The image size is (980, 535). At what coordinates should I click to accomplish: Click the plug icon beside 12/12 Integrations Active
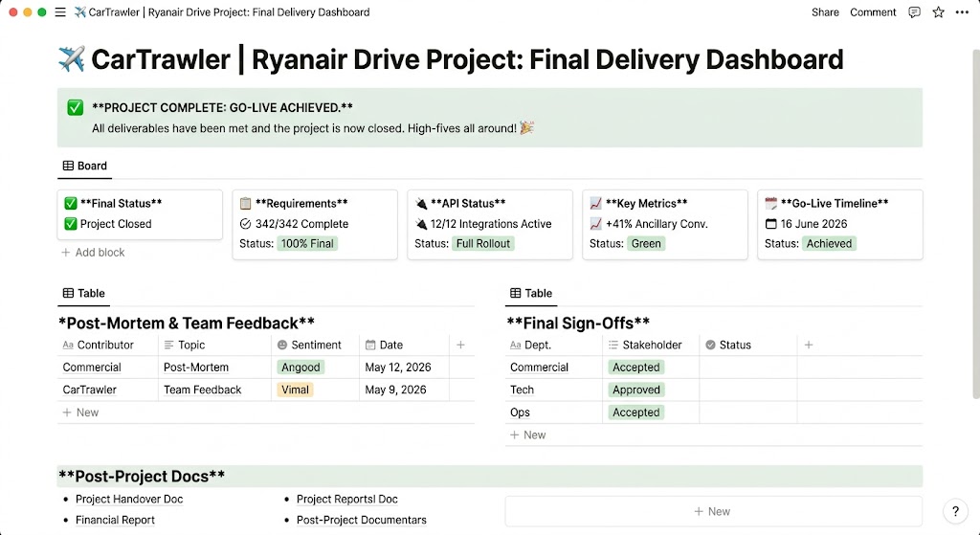click(421, 224)
